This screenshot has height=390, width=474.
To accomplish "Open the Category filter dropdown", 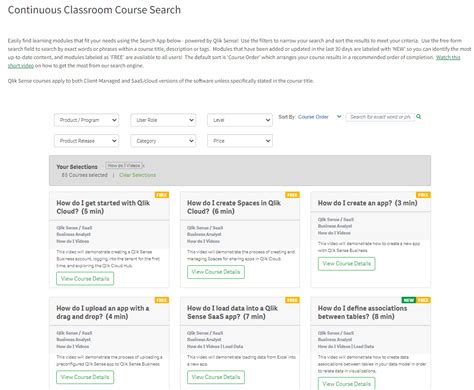I will [163, 141].
